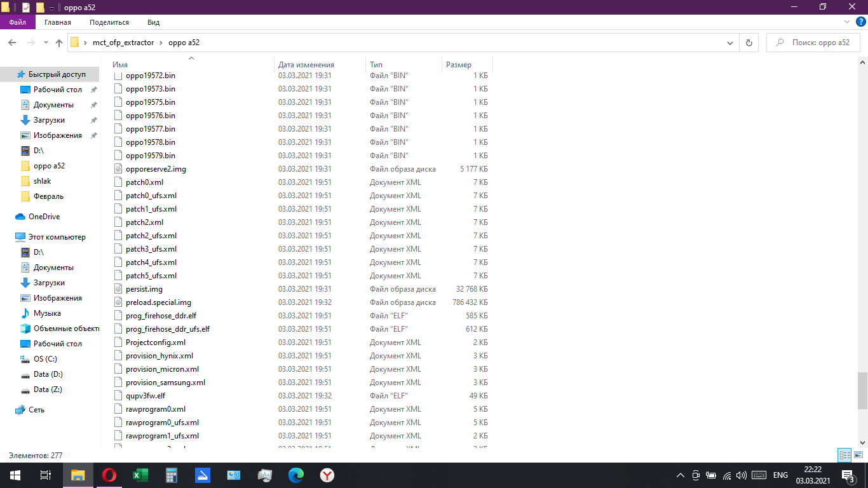
Task: Open Task View on the taskbar
Action: click(46, 475)
